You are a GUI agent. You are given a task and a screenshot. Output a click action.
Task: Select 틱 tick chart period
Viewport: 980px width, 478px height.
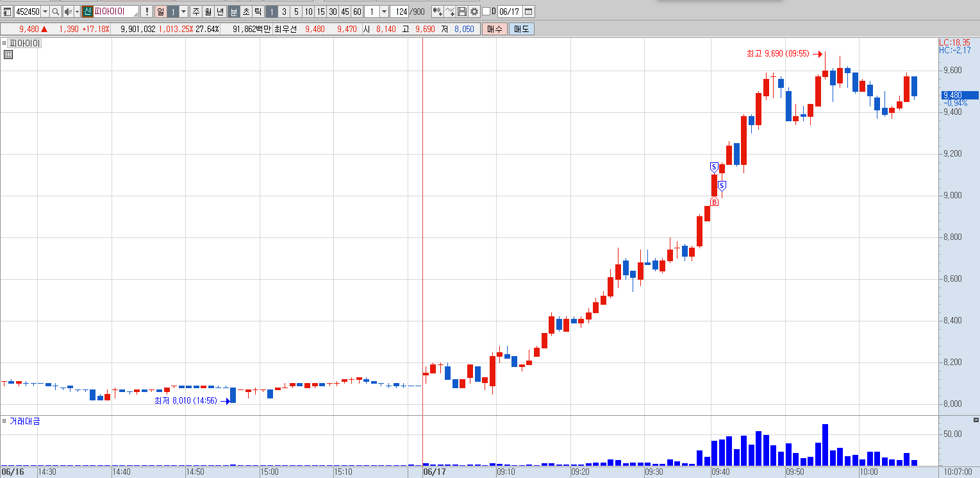point(258,12)
